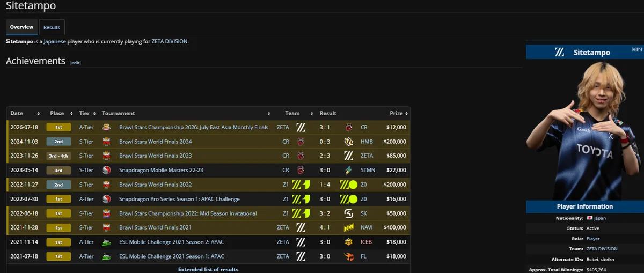The image size is (644, 273).
Task: Click the [e] edit link in infobox header
Action: point(634,49)
